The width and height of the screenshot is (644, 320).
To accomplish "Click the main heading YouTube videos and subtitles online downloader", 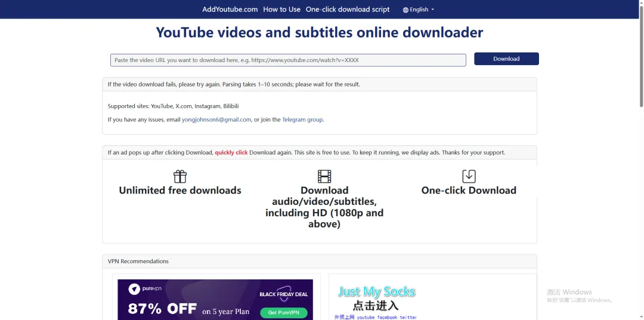I will pyautogui.click(x=320, y=32).
